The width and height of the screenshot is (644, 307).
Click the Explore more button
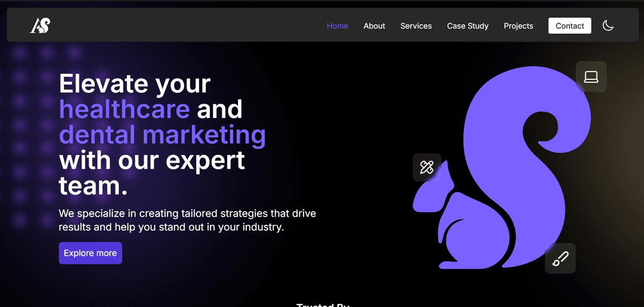click(90, 253)
